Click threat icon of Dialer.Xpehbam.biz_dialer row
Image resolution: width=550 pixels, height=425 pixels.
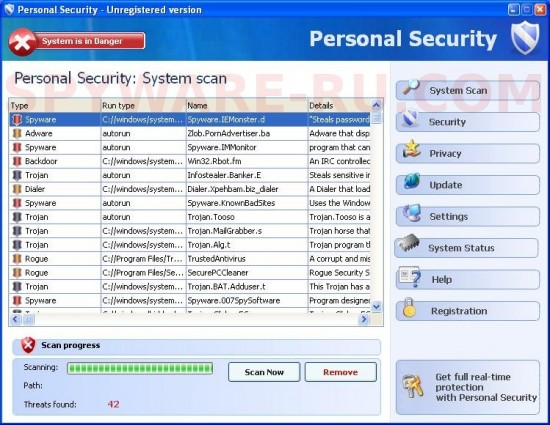point(16,189)
